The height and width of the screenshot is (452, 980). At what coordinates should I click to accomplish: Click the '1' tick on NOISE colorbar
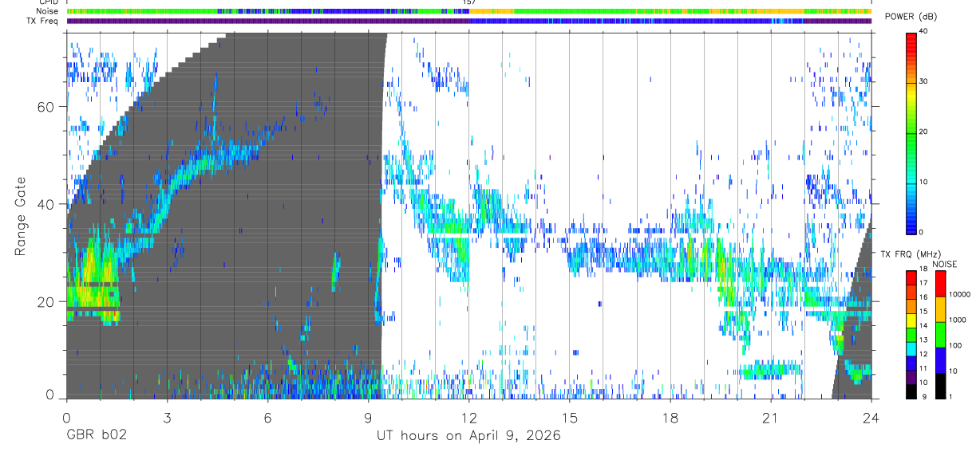(951, 397)
